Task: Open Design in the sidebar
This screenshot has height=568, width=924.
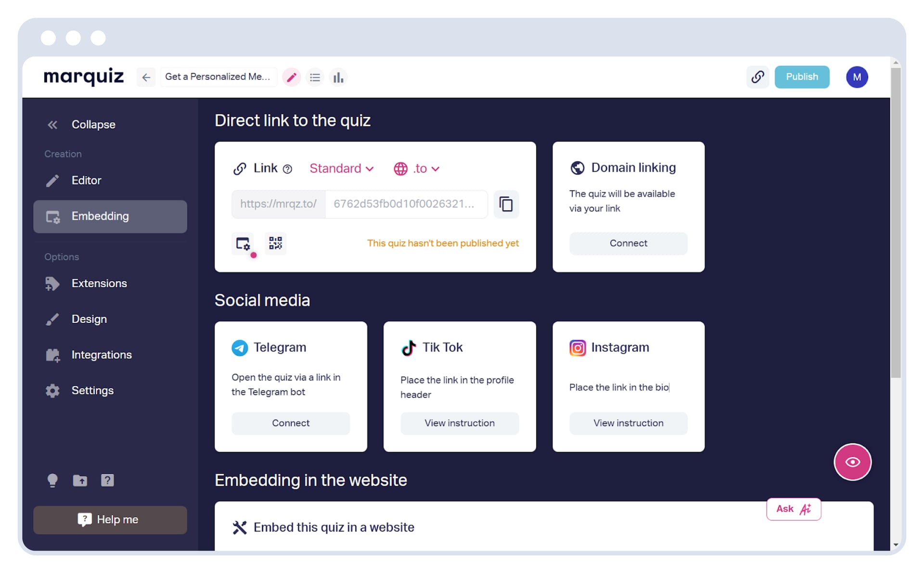Action: point(110,319)
